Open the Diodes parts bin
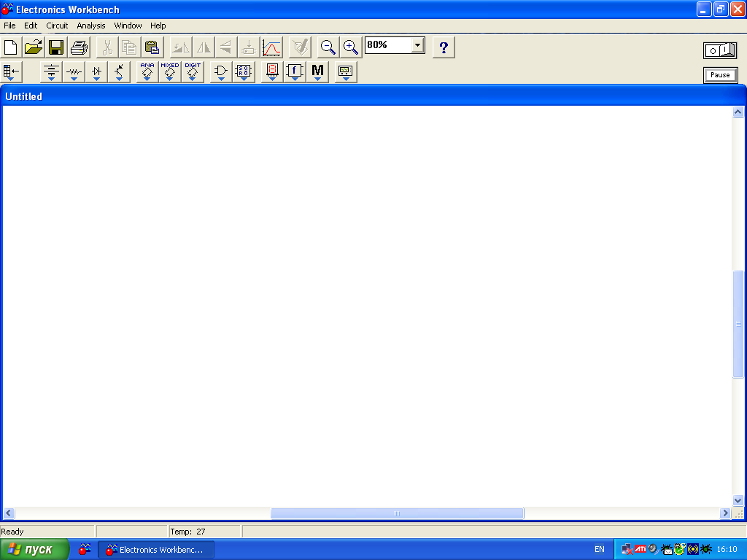Viewport: 747px width, 560px height. [96, 71]
